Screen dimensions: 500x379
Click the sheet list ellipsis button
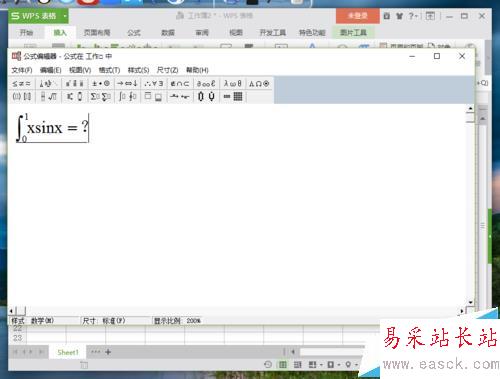95,352
